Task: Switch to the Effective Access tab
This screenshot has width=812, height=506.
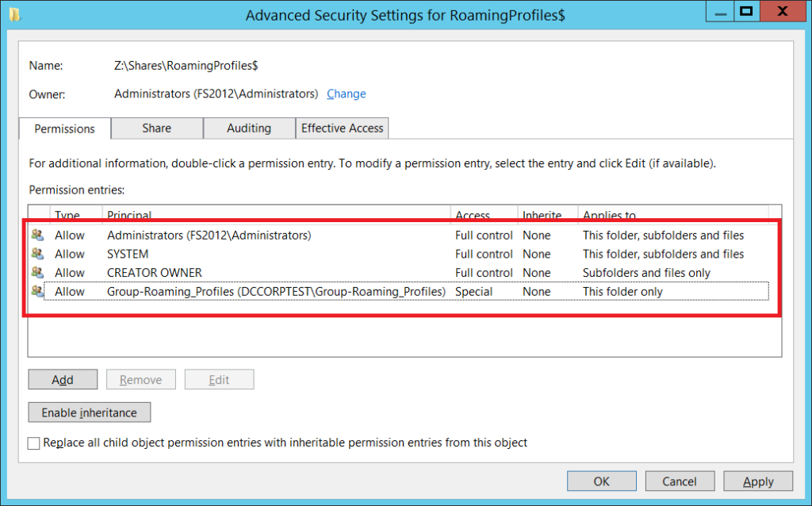Action: coord(342,128)
